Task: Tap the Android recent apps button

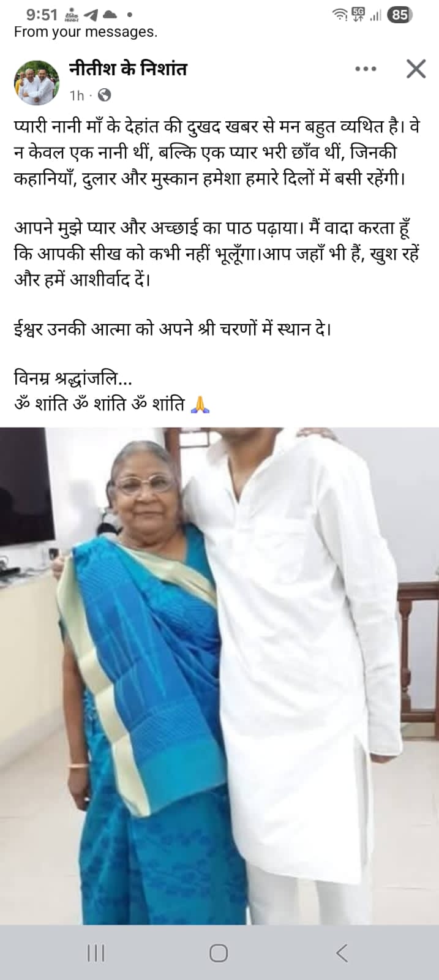Action: pyautogui.click(x=96, y=953)
